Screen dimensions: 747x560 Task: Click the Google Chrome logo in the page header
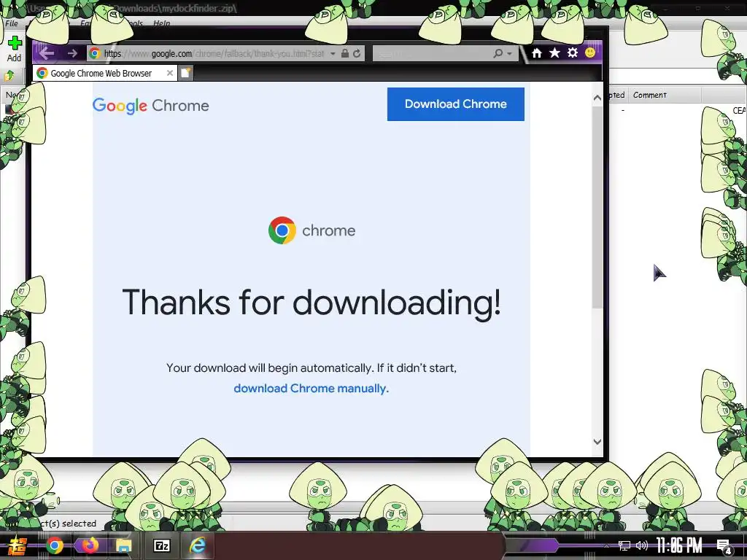pyautogui.click(x=150, y=106)
